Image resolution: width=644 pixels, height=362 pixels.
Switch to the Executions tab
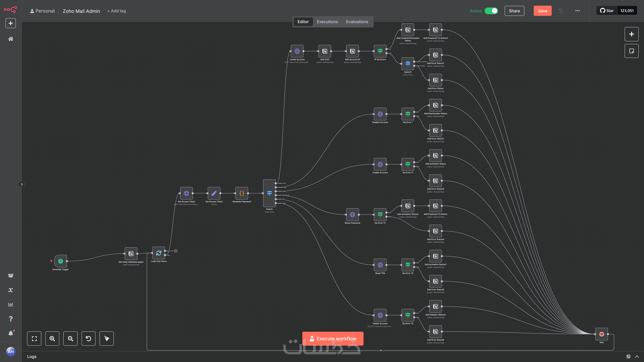[327, 22]
